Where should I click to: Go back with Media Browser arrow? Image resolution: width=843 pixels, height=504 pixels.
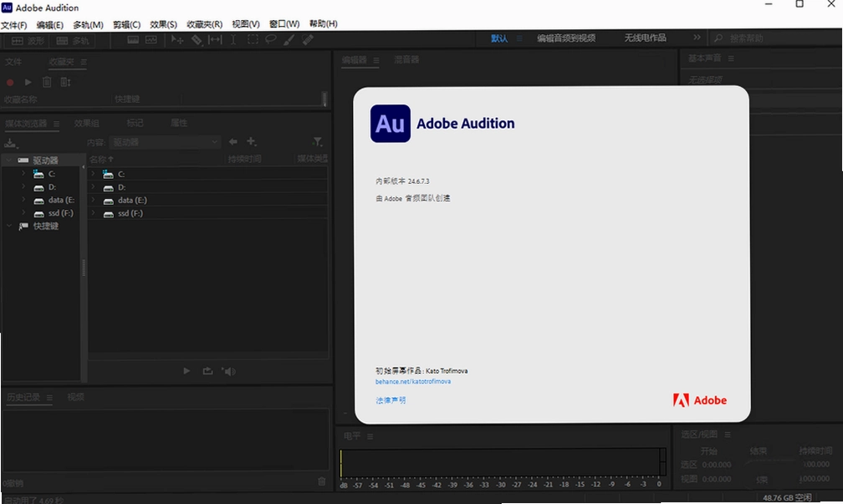232,142
